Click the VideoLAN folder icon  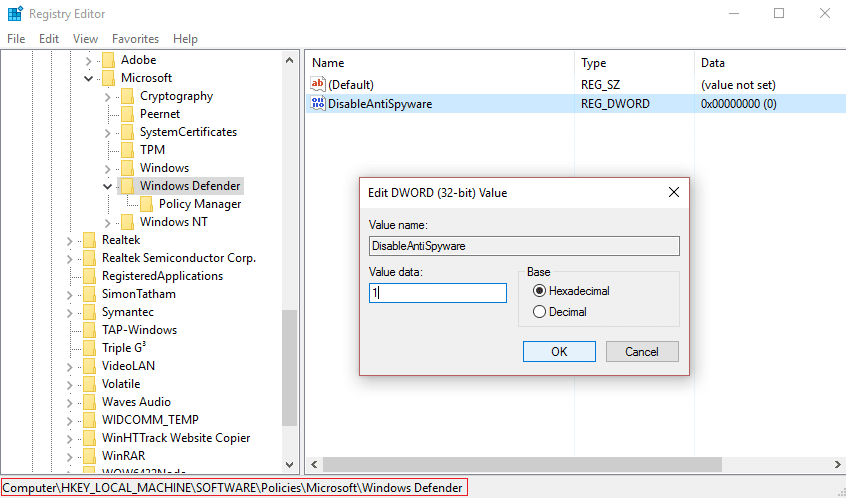[x=89, y=366]
